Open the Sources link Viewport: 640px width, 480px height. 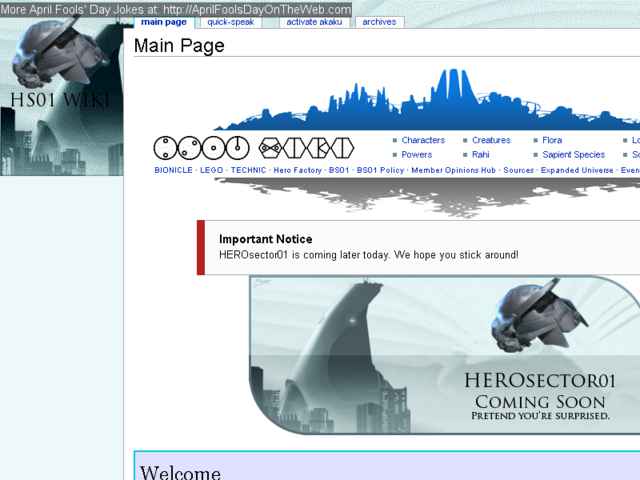[x=518, y=170]
